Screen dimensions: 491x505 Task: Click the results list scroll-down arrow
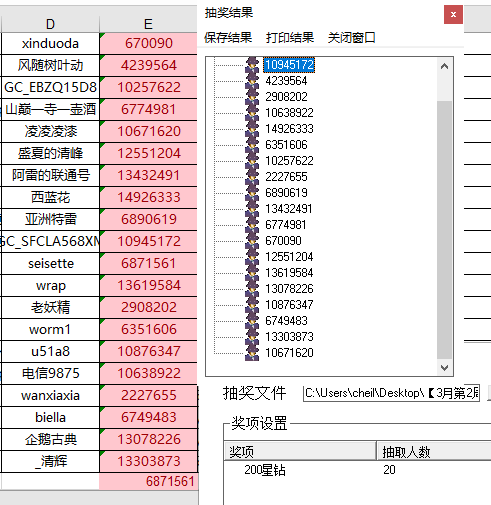coord(444,367)
